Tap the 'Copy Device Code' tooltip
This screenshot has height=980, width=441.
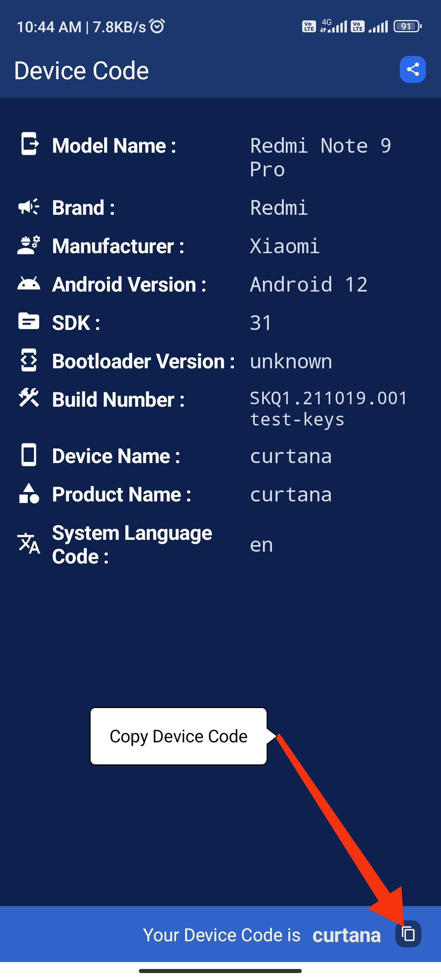pyautogui.click(x=178, y=736)
